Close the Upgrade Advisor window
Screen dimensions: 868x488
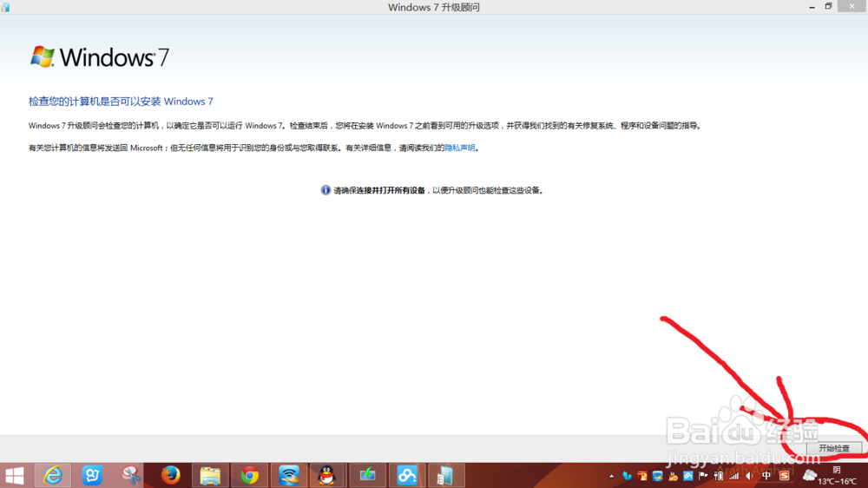[852, 6]
